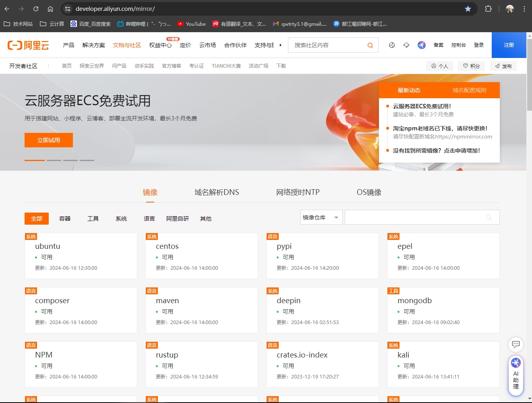Open 百度_百度搜索 bookmark
The image size is (532, 403).
[91, 24]
